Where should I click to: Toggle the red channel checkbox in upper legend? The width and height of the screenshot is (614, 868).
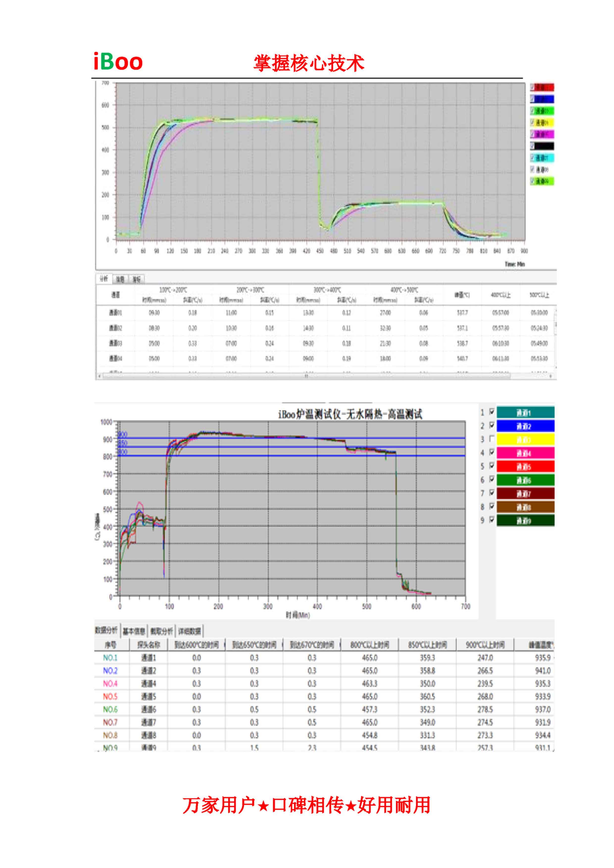point(533,87)
